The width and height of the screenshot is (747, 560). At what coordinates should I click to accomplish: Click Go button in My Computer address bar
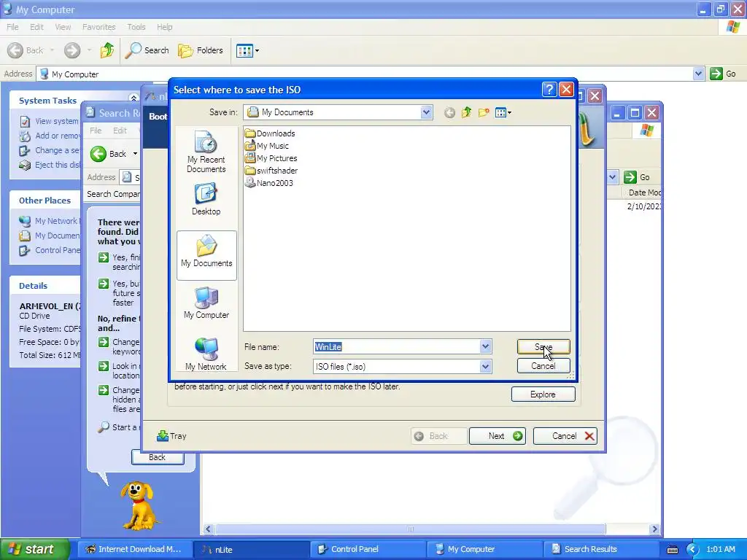click(723, 74)
